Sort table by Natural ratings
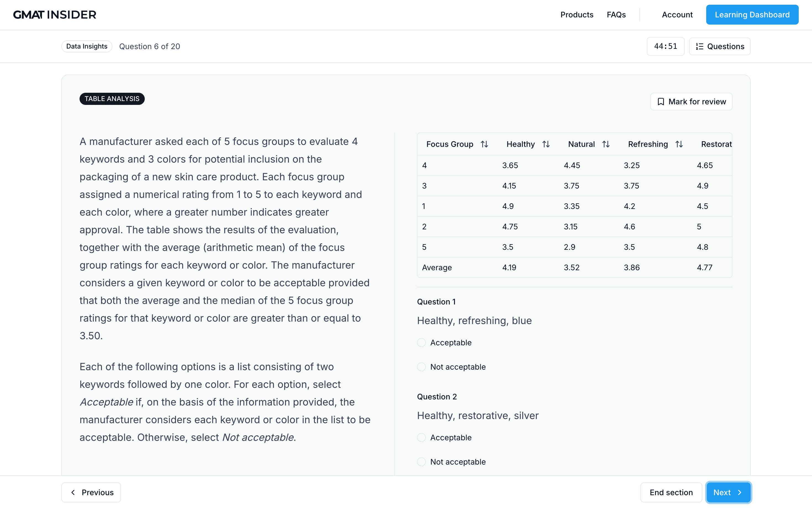812x509 pixels. click(x=606, y=144)
